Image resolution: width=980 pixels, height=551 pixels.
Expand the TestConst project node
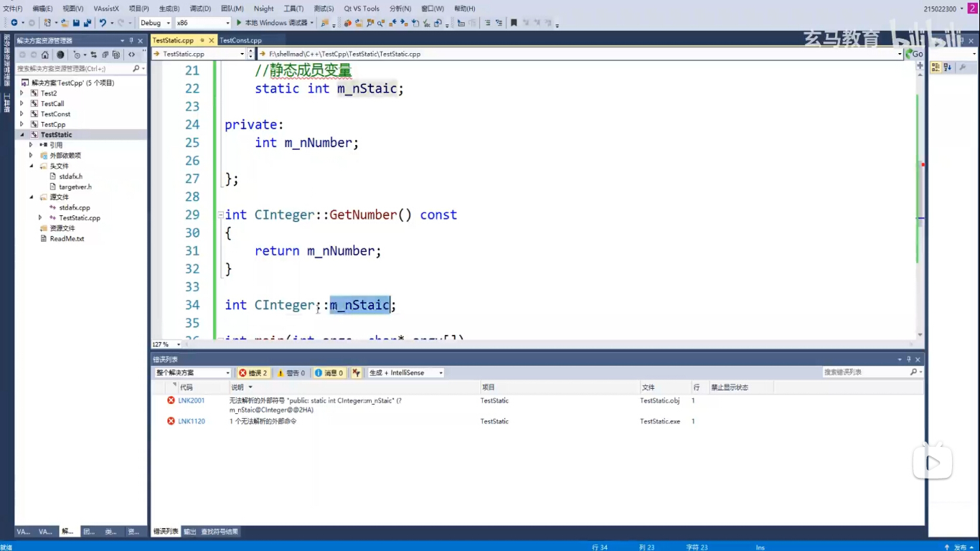point(22,114)
